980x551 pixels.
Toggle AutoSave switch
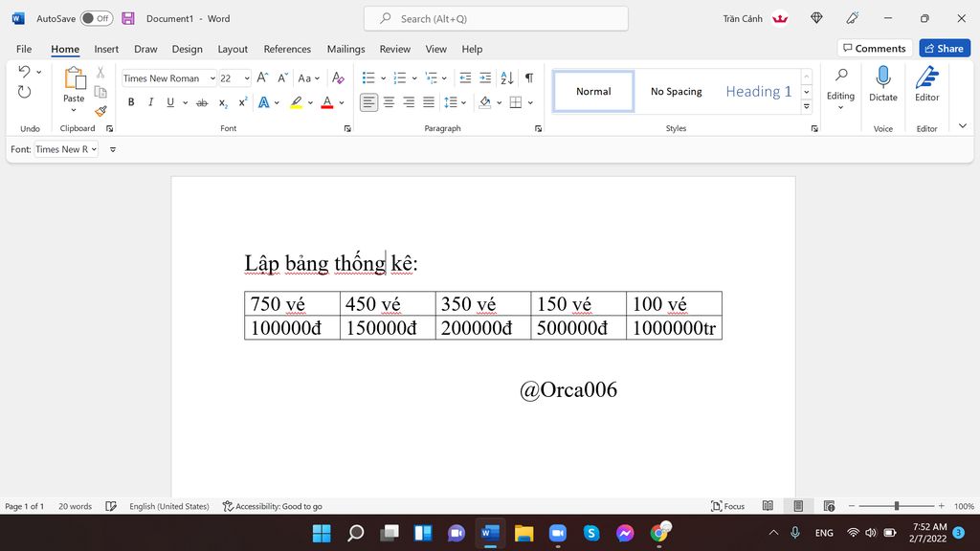[x=97, y=18]
